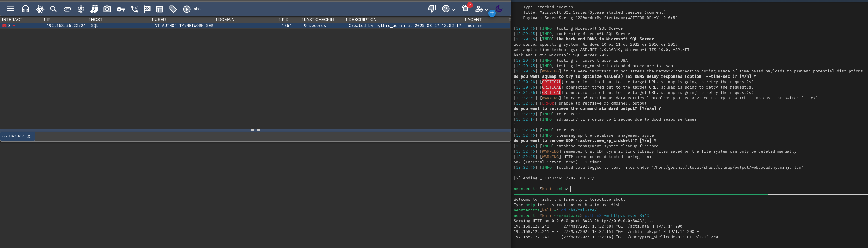868x248 pixels.
Task: Click the thumbs-down feedback icon
Action: [432, 9]
